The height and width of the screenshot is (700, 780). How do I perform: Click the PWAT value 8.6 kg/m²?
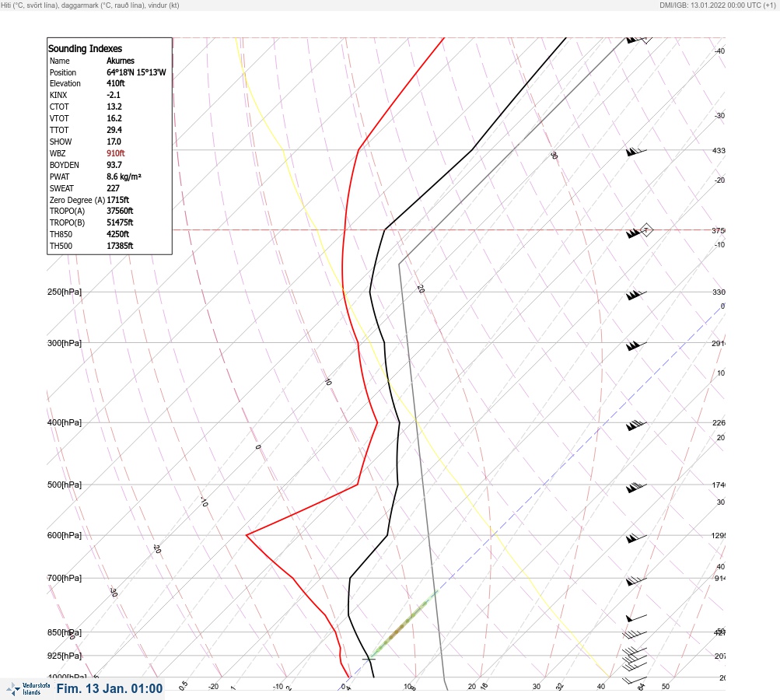point(124,177)
